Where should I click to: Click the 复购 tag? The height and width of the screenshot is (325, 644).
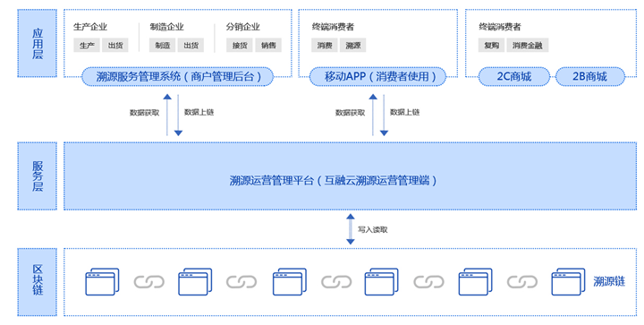coord(492,45)
